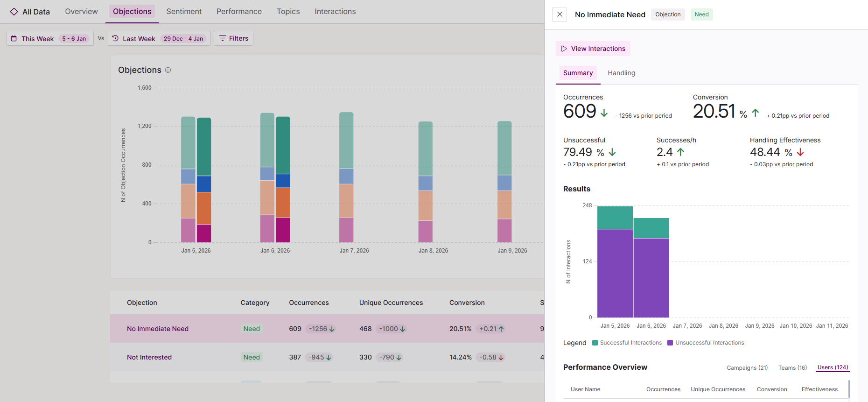Viewport: 868px width, 402px height.
Task: Select the Campaigns (21) view
Action: (747, 367)
